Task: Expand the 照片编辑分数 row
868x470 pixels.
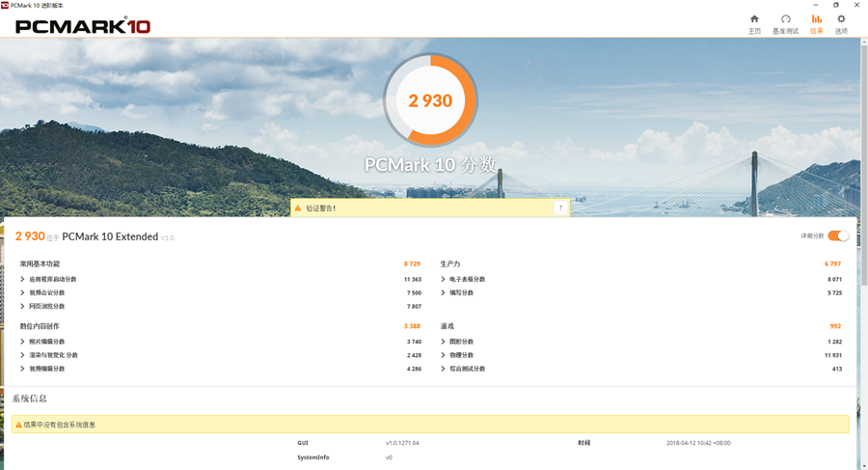Action: [23, 342]
